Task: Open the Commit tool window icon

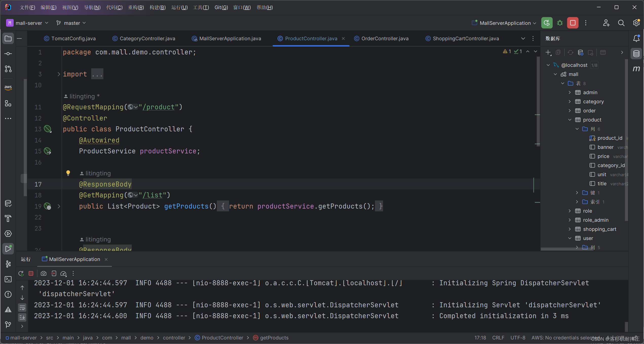Action: [x=8, y=54]
